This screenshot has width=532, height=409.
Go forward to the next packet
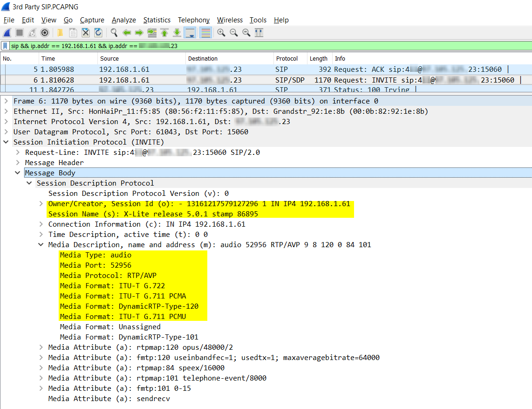(139, 33)
